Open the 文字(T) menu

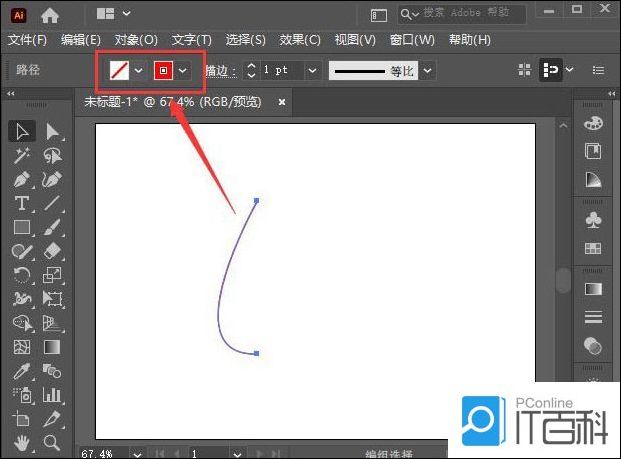click(191, 40)
